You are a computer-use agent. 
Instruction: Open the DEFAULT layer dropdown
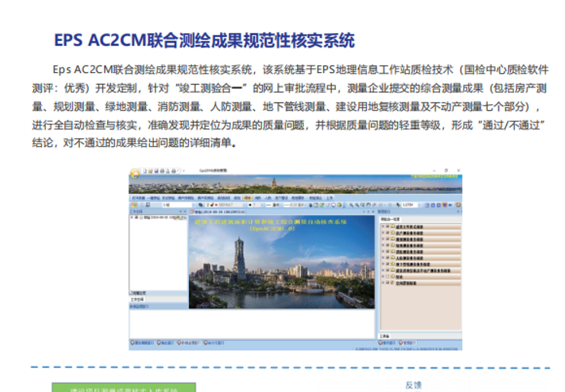(x=244, y=205)
